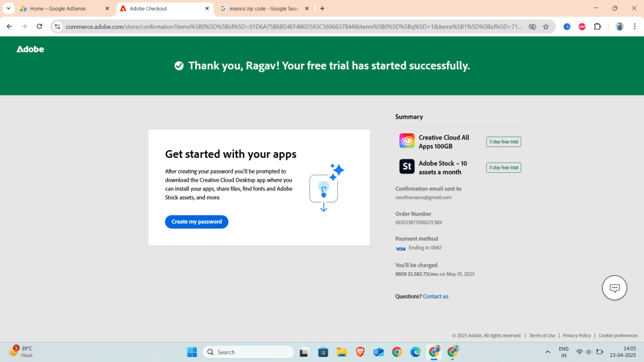Image resolution: width=644 pixels, height=362 pixels.
Task: Open File Explorer from taskbar
Action: coord(341,352)
